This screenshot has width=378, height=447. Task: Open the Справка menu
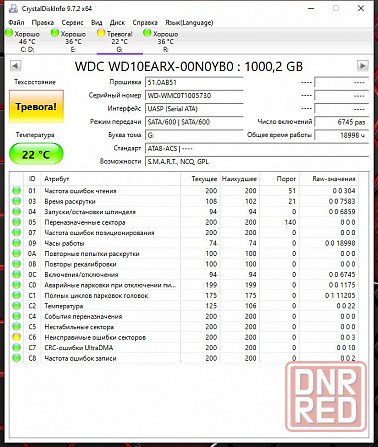(x=145, y=23)
